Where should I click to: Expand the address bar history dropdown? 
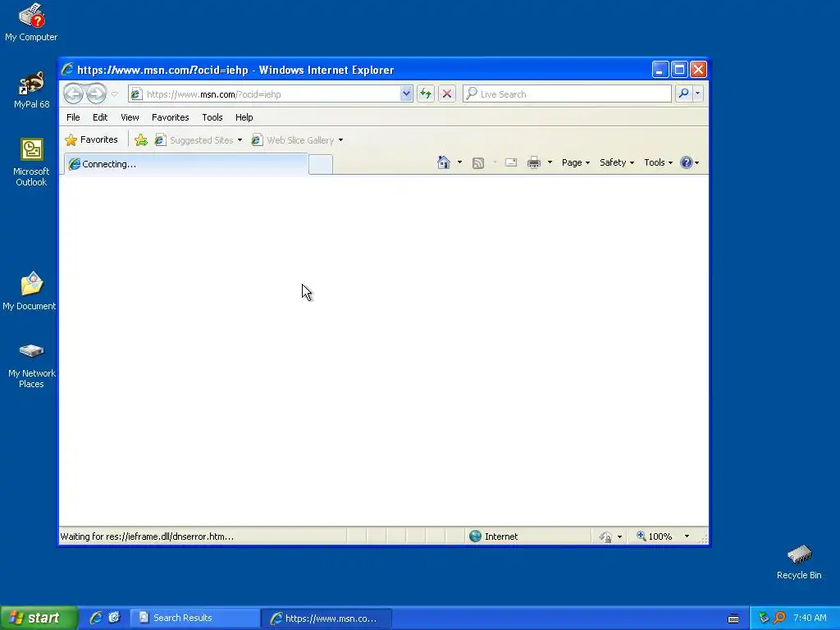pyautogui.click(x=406, y=94)
